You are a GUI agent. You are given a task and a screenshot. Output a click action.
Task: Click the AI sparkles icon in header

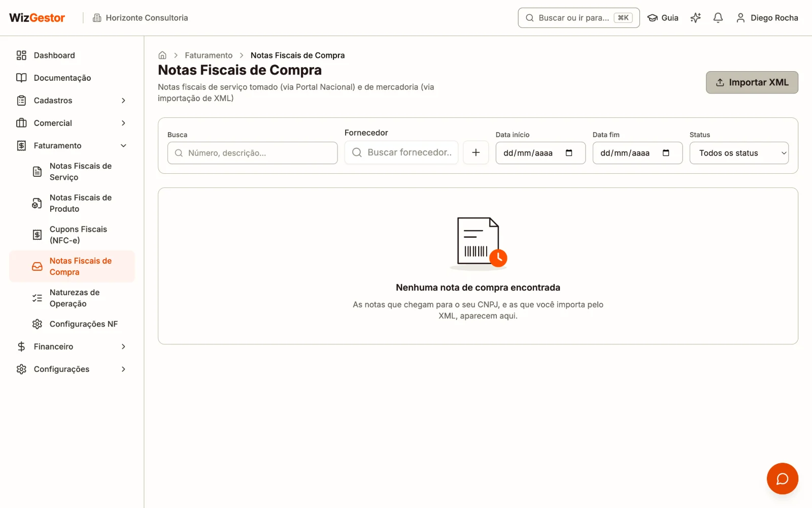click(x=695, y=18)
